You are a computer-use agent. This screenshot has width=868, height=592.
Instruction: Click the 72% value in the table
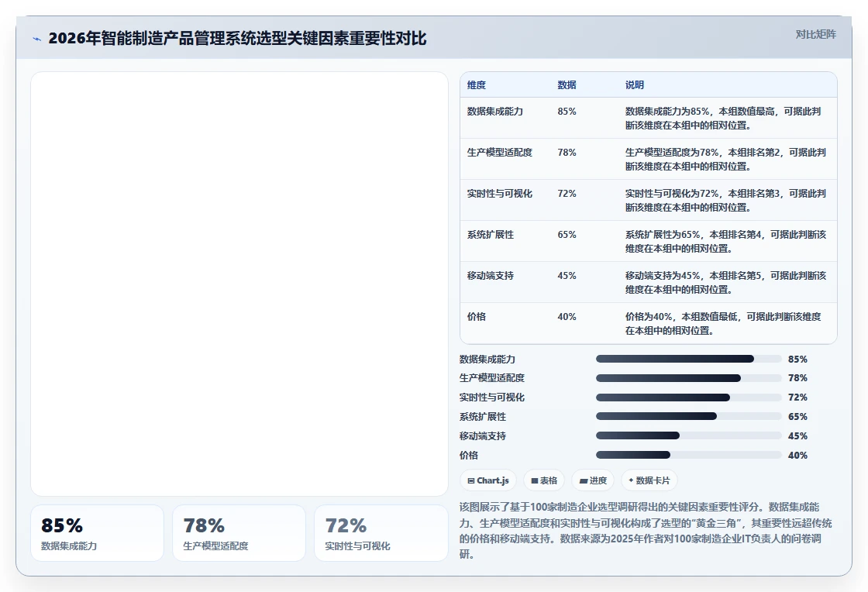[x=567, y=193]
